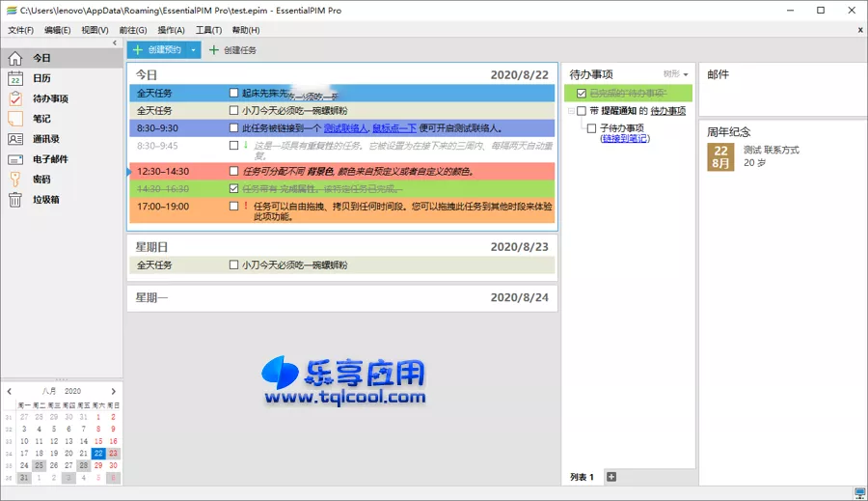This screenshot has height=501, width=868.
Task: Open the 待办事项 to-do icon in sidebar
Action: pyautogui.click(x=14, y=98)
